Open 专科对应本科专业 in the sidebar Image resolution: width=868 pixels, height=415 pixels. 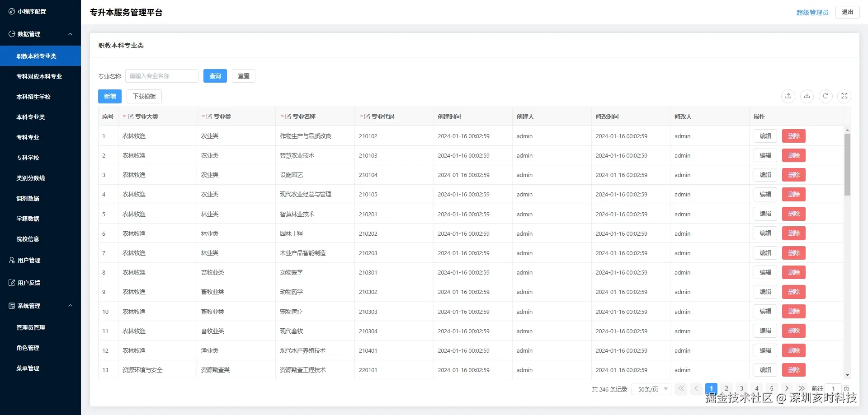coord(40,76)
